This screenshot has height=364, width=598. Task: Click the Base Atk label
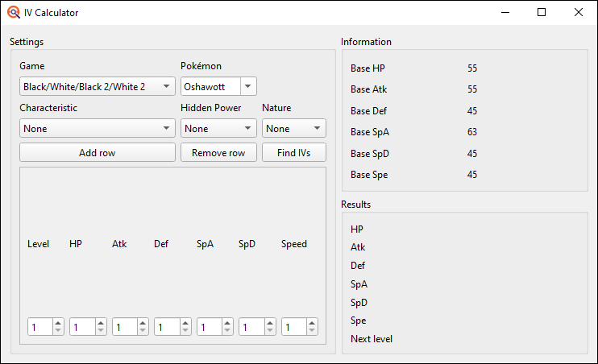[369, 89]
